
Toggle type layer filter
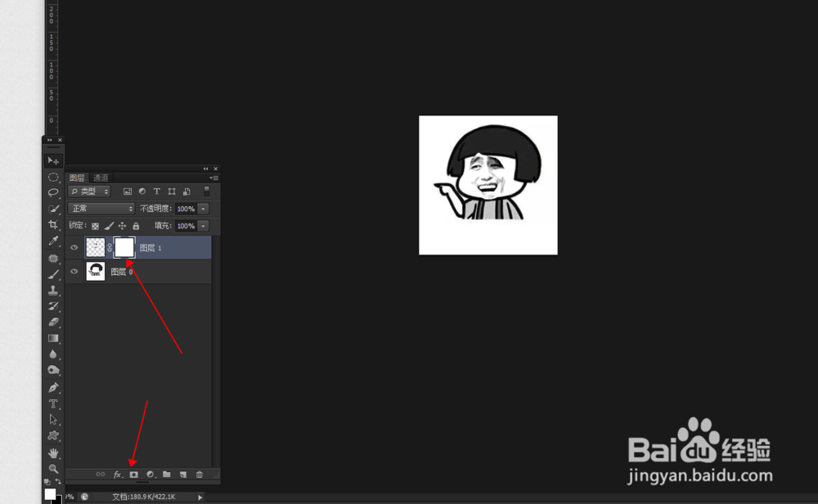tap(156, 191)
